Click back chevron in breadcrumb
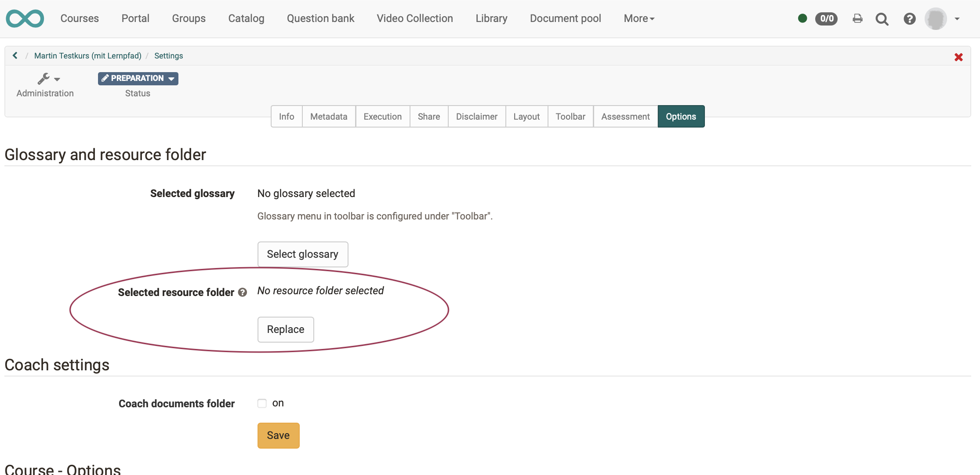 click(x=15, y=55)
